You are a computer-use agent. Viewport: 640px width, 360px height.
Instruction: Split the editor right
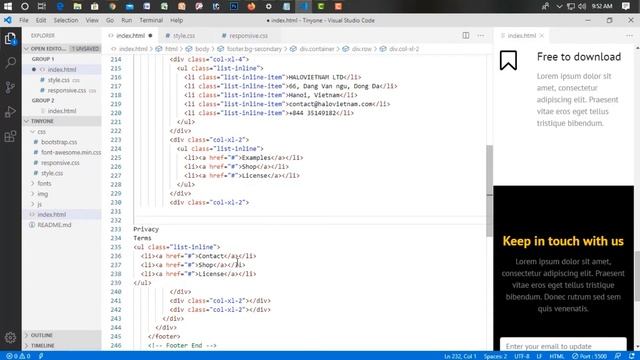pyautogui.click(x=466, y=36)
